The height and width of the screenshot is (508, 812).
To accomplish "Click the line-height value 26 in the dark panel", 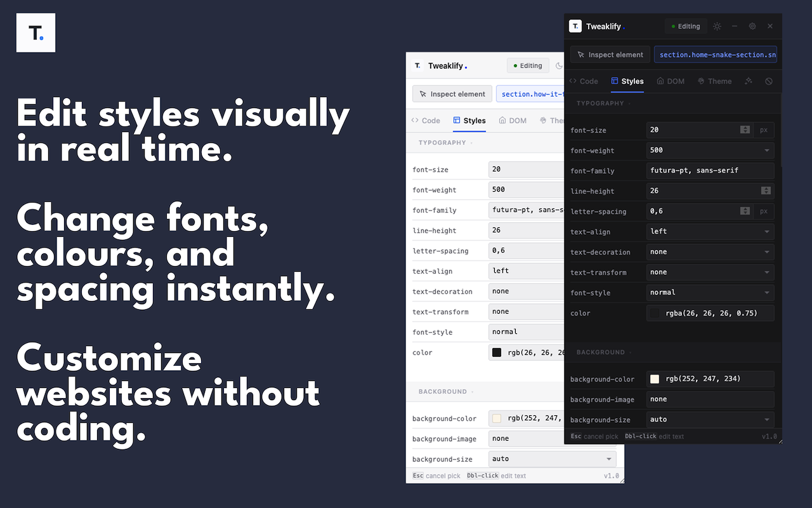I will 655,191.
